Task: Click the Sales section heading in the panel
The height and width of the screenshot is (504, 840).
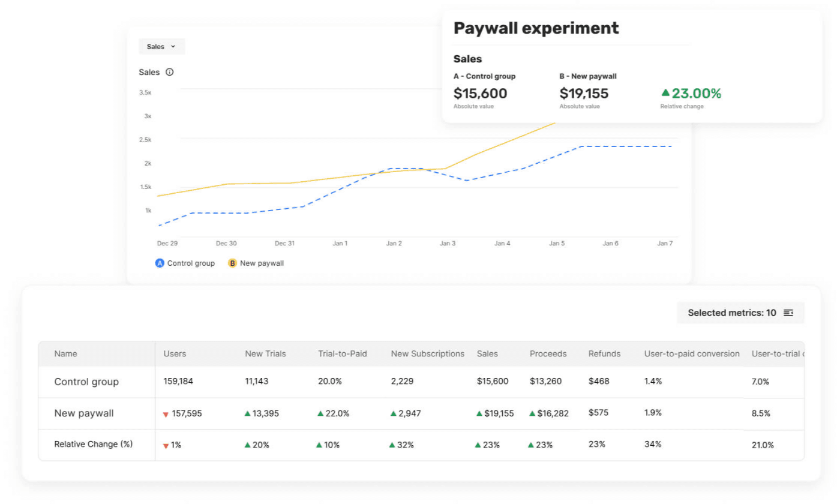Action: [467, 59]
